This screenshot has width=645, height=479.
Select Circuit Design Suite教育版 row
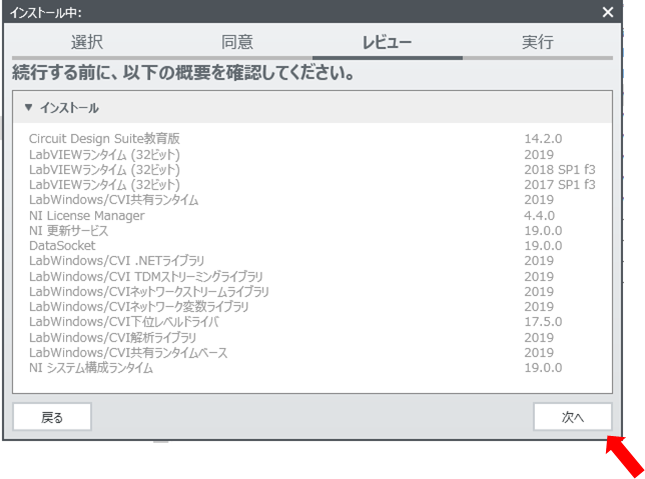(x=312, y=139)
